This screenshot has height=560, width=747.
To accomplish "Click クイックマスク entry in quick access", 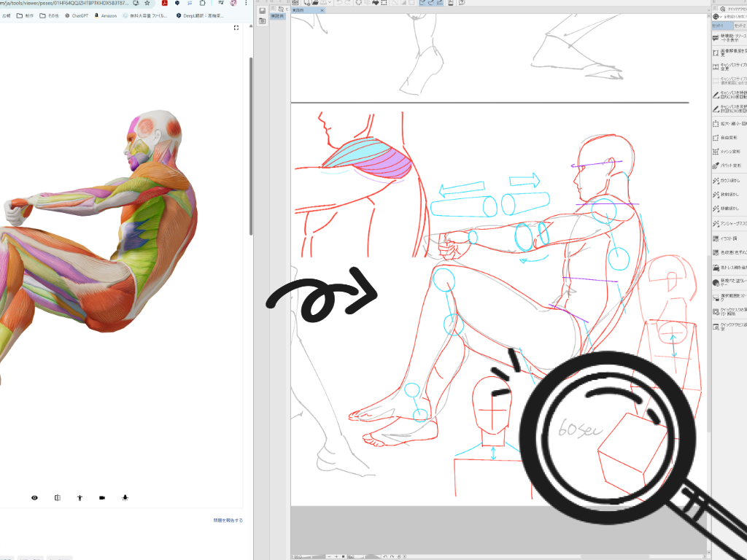I will [x=729, y=311].
